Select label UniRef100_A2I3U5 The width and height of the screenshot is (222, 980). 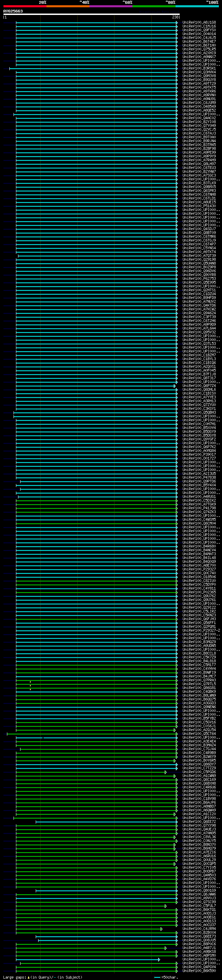pyautogui.click(x=199, y=473)
